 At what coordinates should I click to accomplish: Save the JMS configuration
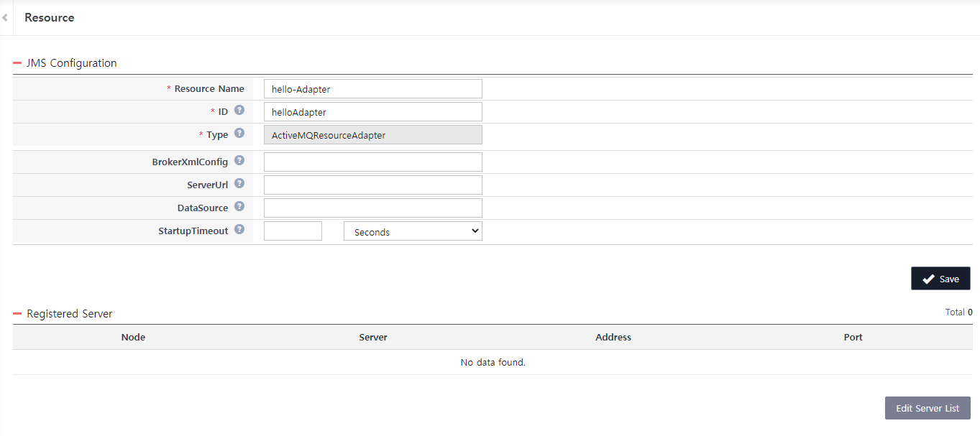coord(940,279)
